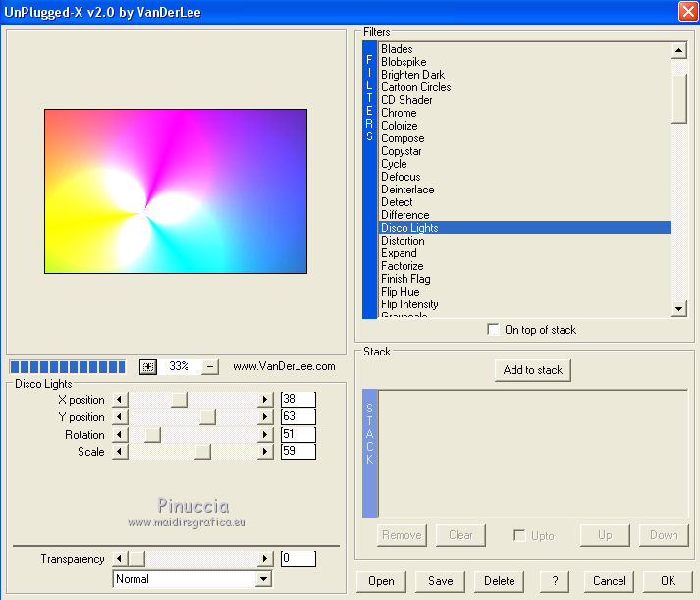Click the Y position slider thumb
Viewport: 700px width, 600px height.
[x=207, y=417]
